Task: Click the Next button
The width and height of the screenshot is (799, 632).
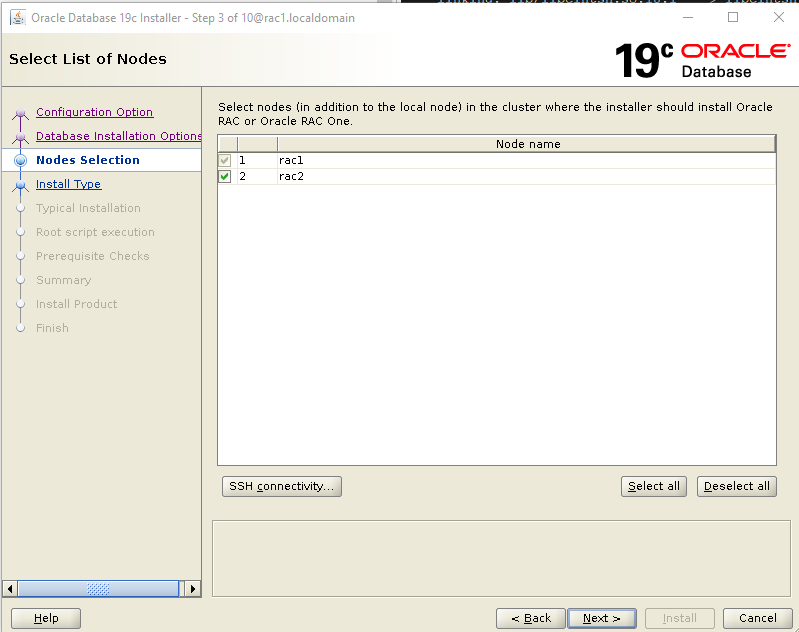Action: click(601, 618)
